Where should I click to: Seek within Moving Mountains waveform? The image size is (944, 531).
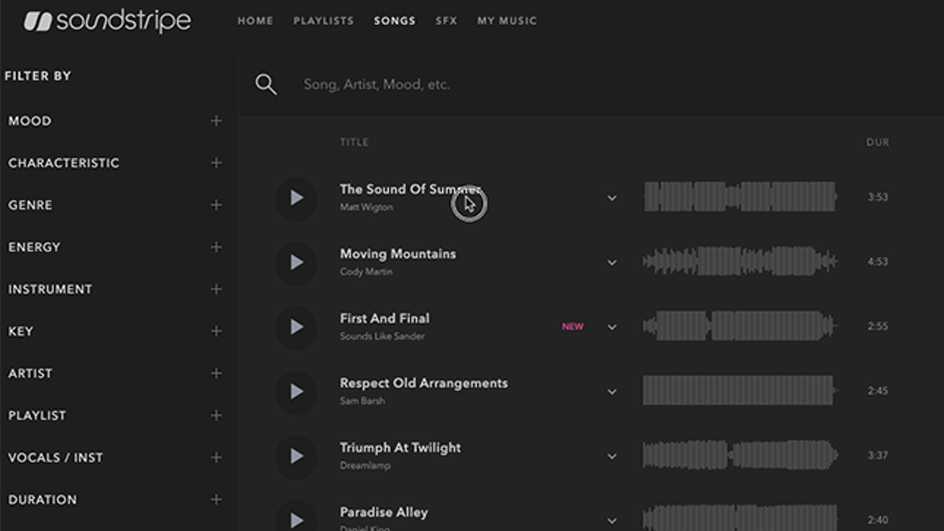pyautogui.click(x=740, y=261)
